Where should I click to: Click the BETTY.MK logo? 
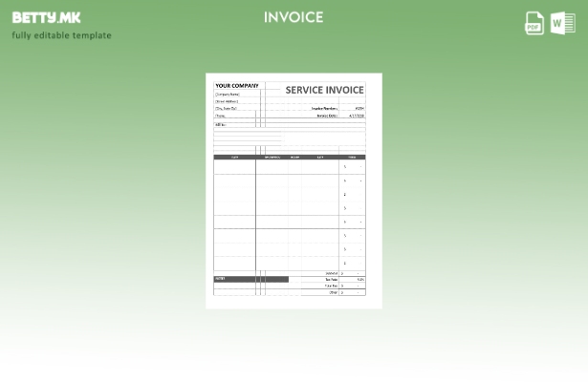click(x=46, y=17)
